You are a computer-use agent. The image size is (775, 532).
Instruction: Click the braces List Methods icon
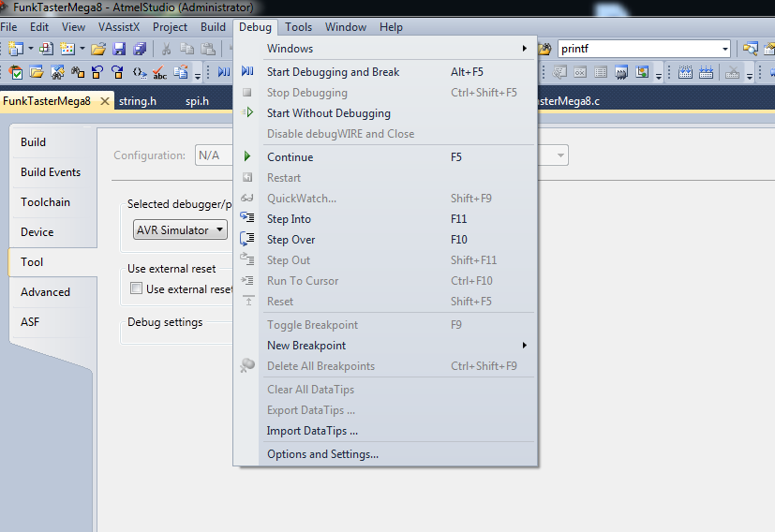[140, 73]
